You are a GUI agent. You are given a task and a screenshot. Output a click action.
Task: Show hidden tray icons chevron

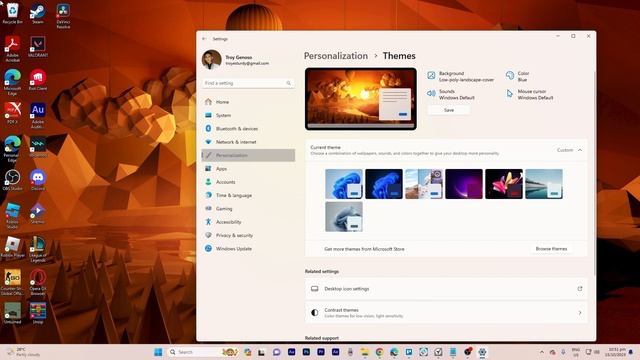pos(542,352)
